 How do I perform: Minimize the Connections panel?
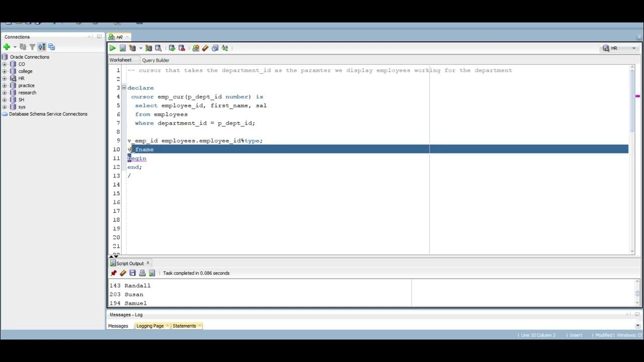point(99,37)
